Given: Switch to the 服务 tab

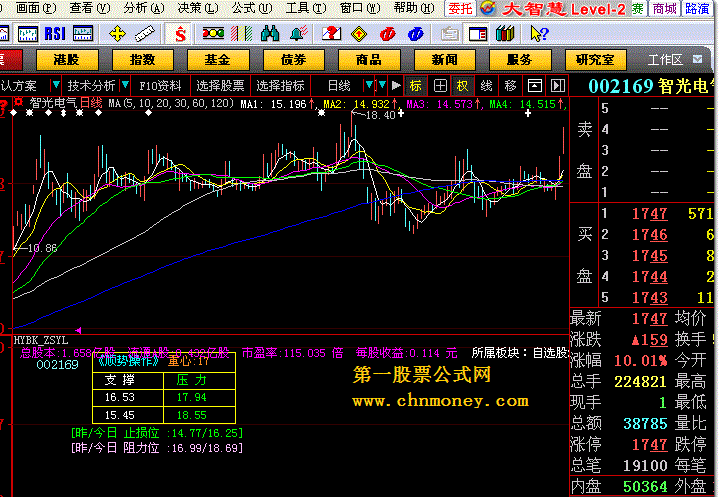Looking at the screenshot, I should pos(520,60).
